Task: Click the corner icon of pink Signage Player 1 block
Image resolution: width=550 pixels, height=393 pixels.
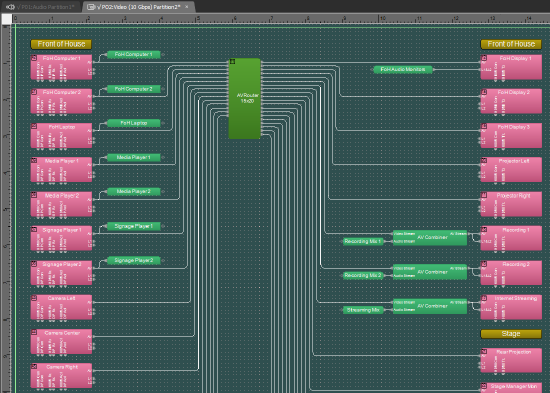Action: [x=34, y=229]
